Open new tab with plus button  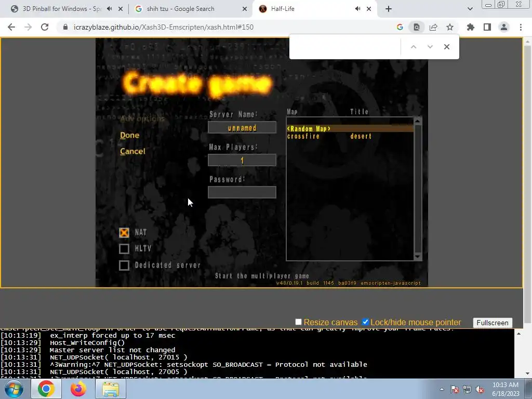tap(389, 9)
